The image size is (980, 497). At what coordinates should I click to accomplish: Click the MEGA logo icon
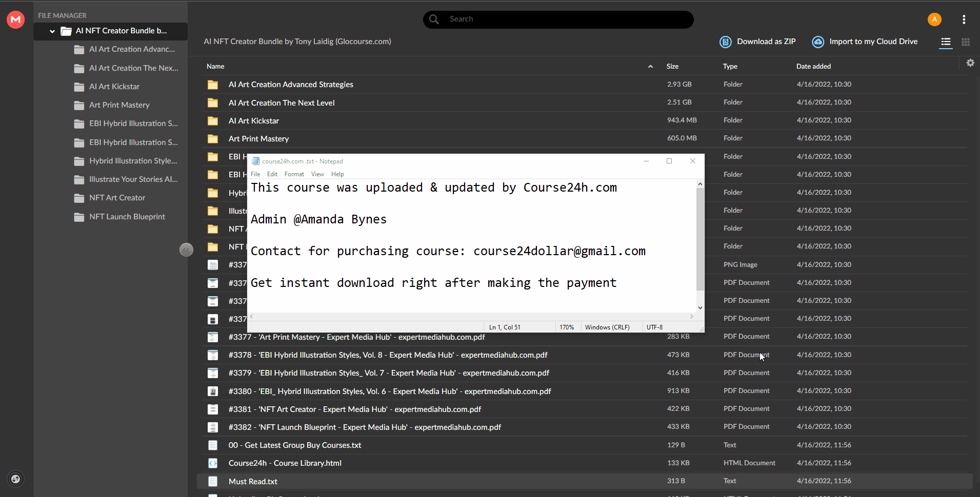16,19
